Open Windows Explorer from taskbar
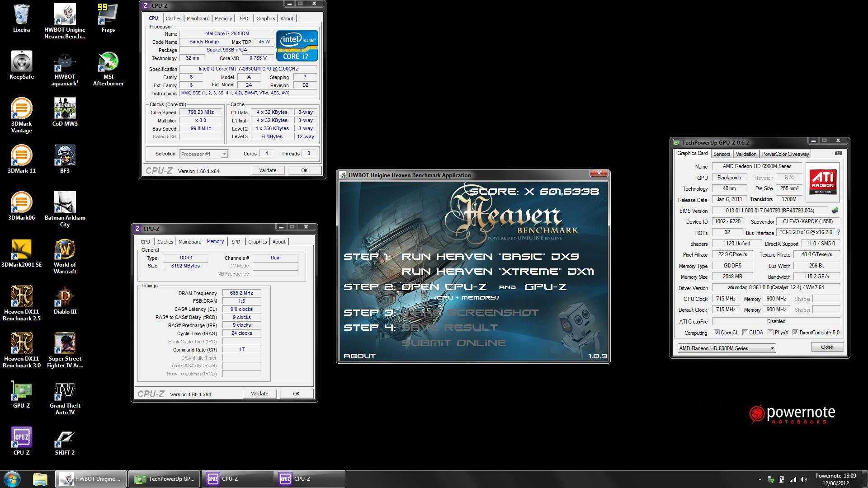 (x=40, y=479)
